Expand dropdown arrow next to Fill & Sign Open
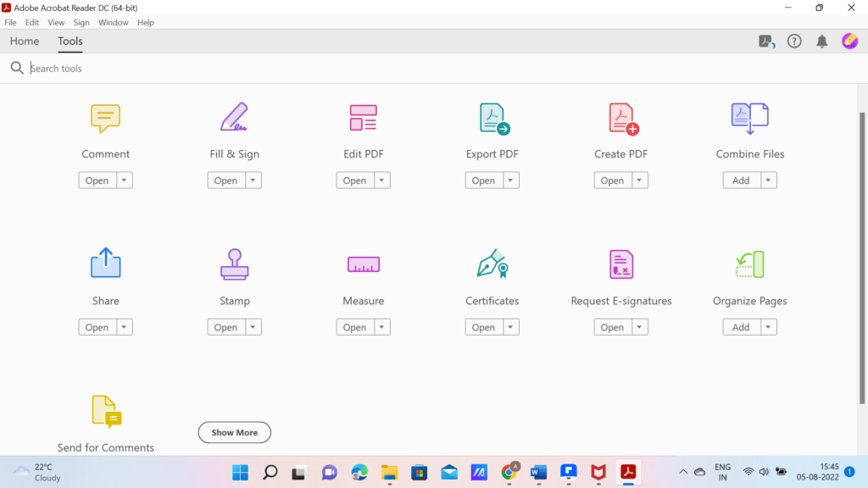The width and height of the screenshot is (868, 488). point(253,180)
